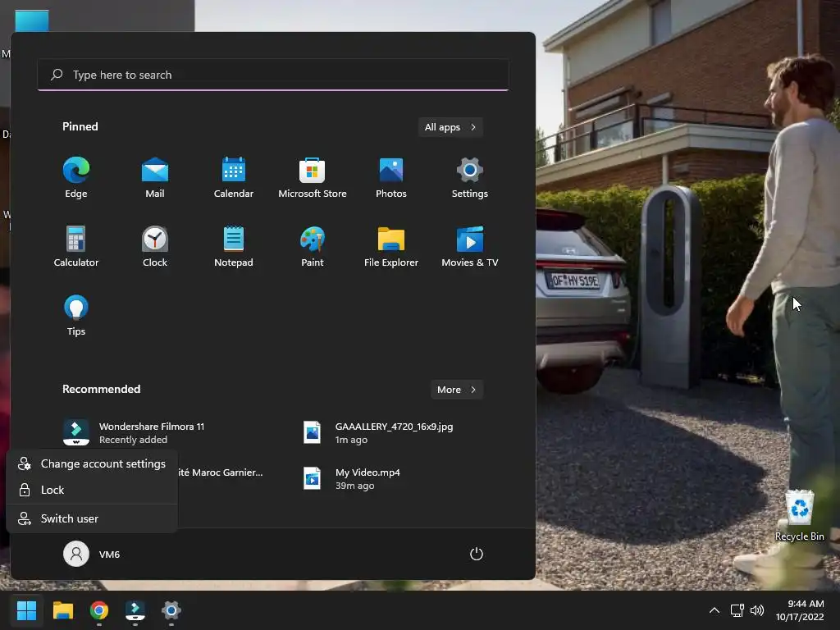Open Filmora from the taskbar
This screenshot has width=840, height=630.
[x=135, y=610]
